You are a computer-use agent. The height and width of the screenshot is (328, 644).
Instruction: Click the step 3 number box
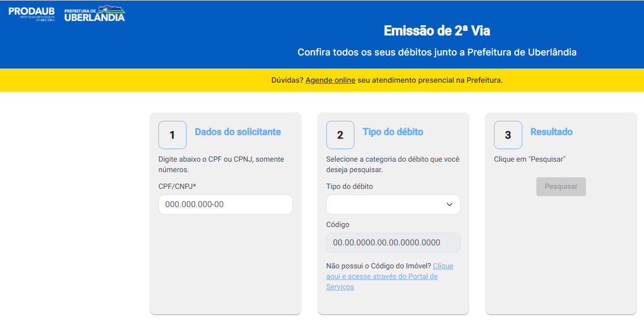[508, 135]
